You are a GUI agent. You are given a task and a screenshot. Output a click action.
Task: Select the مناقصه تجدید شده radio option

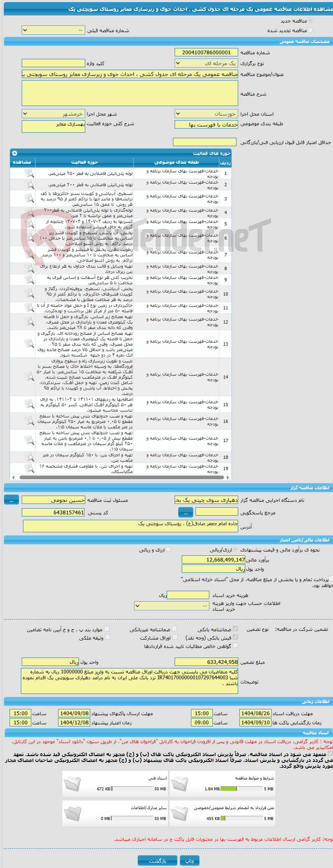point(310,30)
